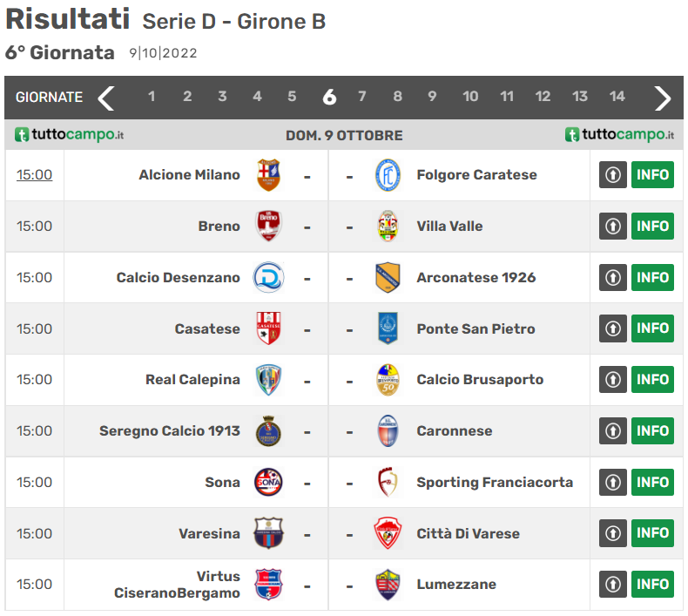This screenshot has width=688, height=616.
Task: Open the Ponte San Pietro team link
Action: click(x=476, y=329)
